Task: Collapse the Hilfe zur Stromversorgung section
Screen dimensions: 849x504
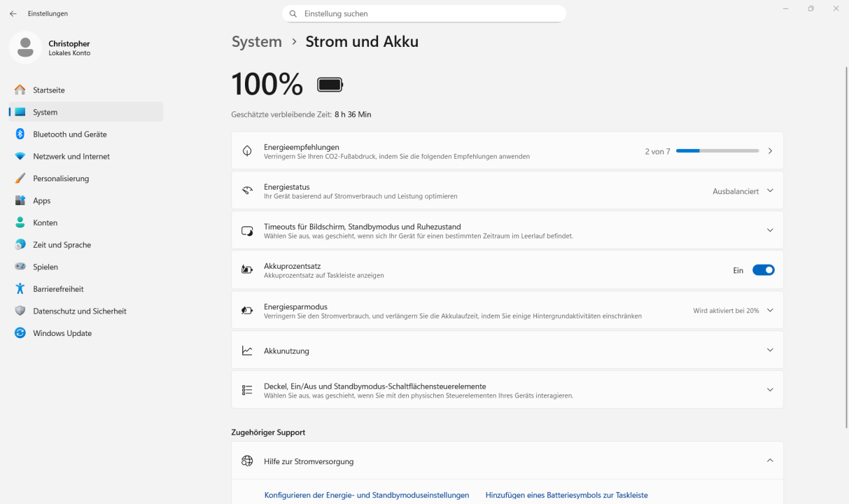Action: pos(770,461)
